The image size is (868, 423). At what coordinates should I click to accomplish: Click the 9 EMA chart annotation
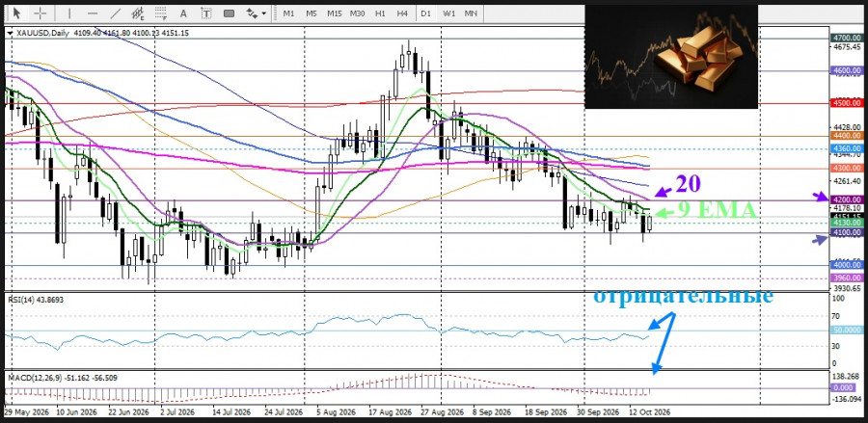(x=718, y=211)
